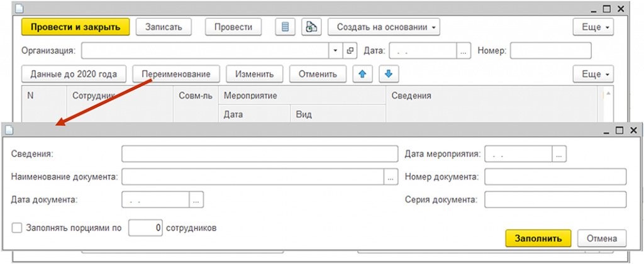The image size is (644, 264).
Task: Open calendar picker for Дата документа
Action: click(196, 200)
